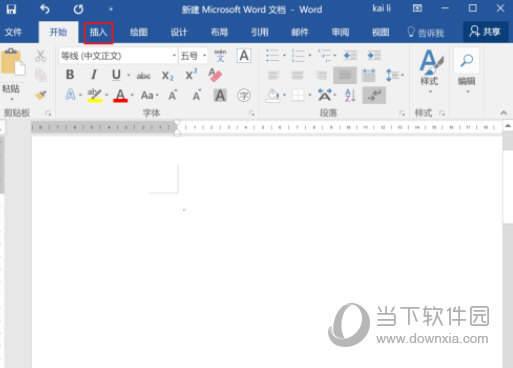Click the sort A-Z icon
513x368 pixels.
pos(350,96)
